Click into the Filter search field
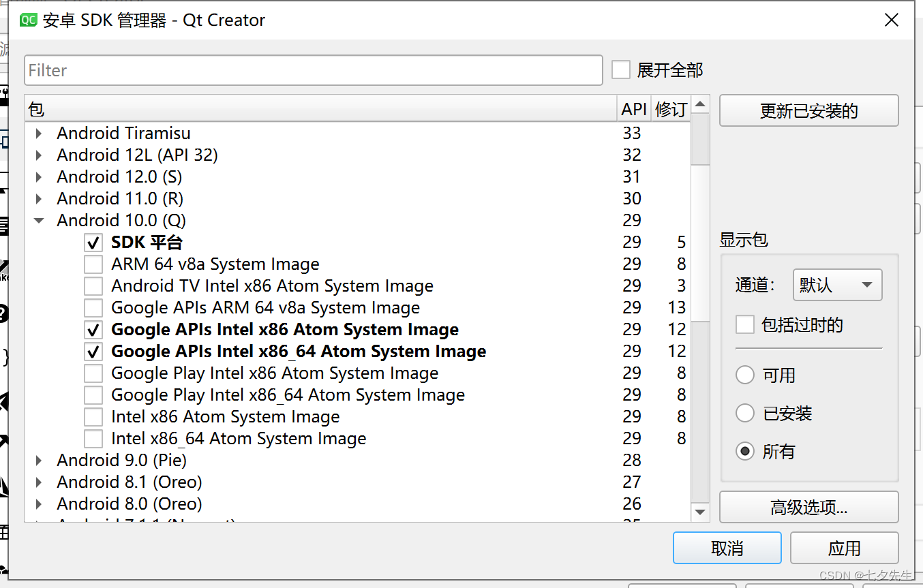This screenshot has width=923, height=588. [314, 70]
